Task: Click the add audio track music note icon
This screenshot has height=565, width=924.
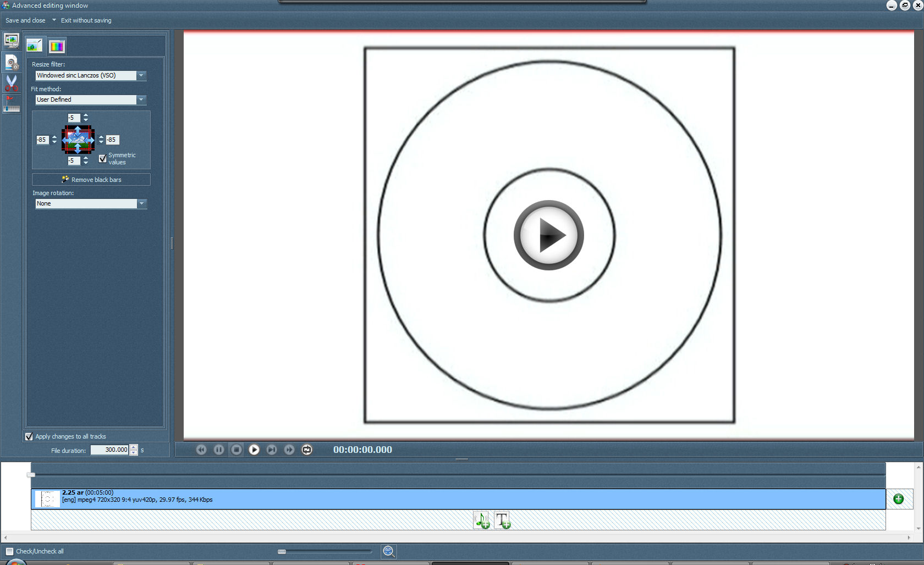Action: (x=482, y=520)
